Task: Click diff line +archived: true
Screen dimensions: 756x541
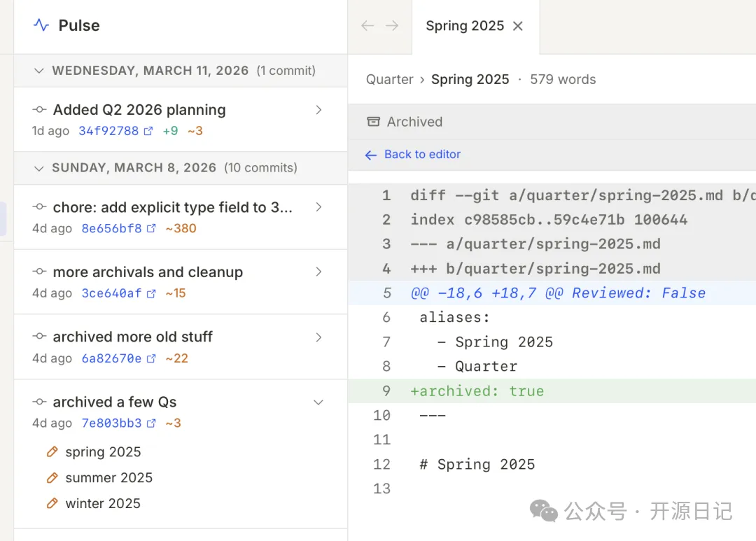Action: click(552, 391)
